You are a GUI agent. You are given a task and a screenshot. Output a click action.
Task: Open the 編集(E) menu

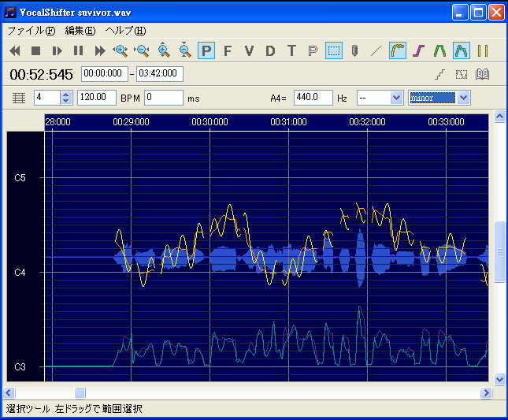click(x=80, y=31)
